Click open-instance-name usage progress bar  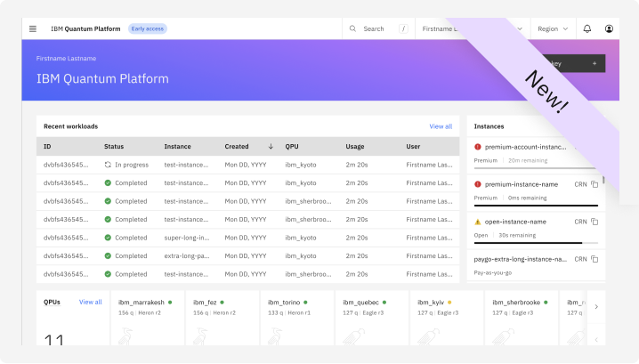pyautogui.click(x=536, y=243)
